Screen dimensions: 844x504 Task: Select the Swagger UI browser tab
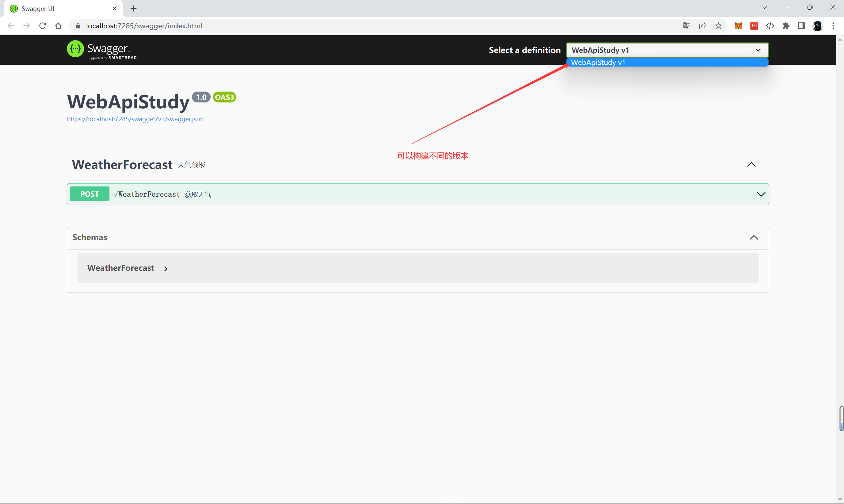click(61, 9)
